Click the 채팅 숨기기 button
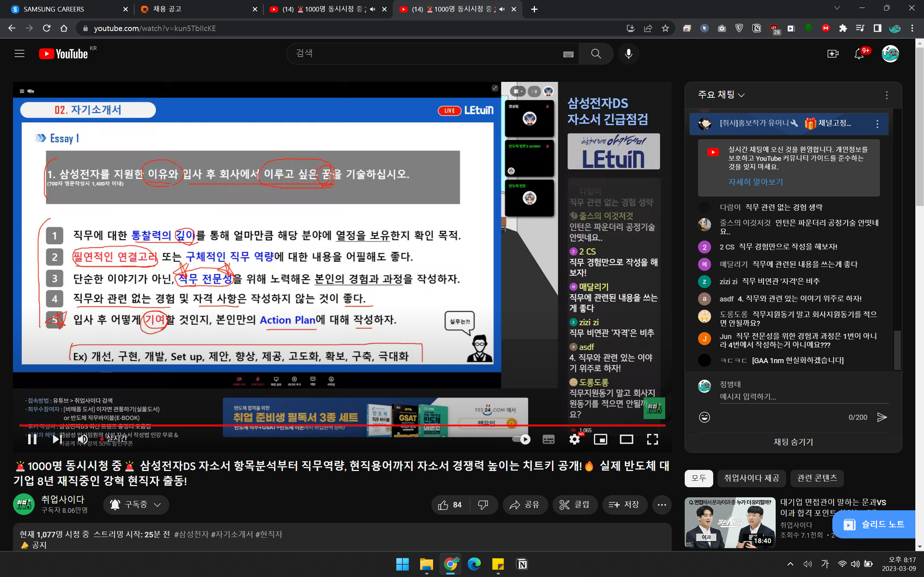The width and height of the screenshot is (924, 577). (793, 442)
